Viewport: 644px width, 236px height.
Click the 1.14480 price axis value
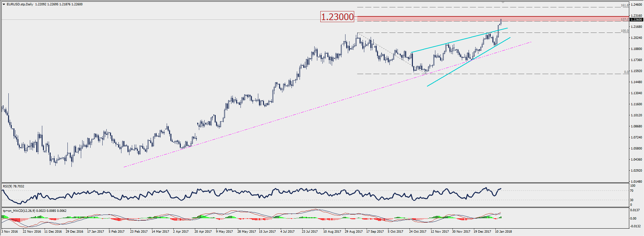[x=637, y=82]
